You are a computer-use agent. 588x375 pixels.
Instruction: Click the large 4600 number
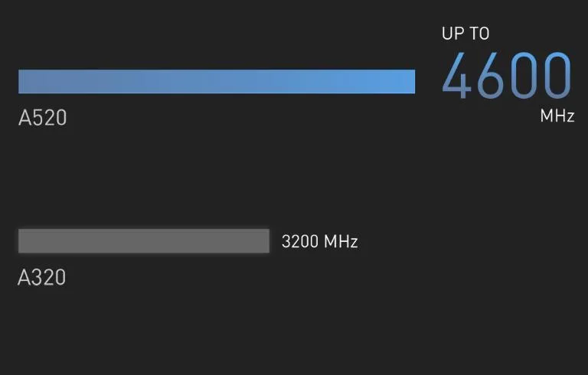coord(507,77)
